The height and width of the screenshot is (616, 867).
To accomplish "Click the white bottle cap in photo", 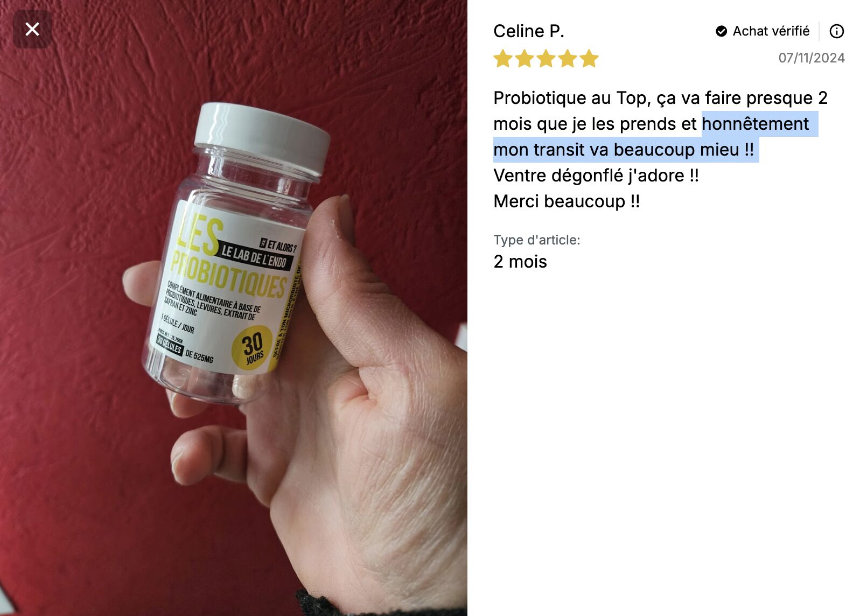I will (x=262, y=138).
